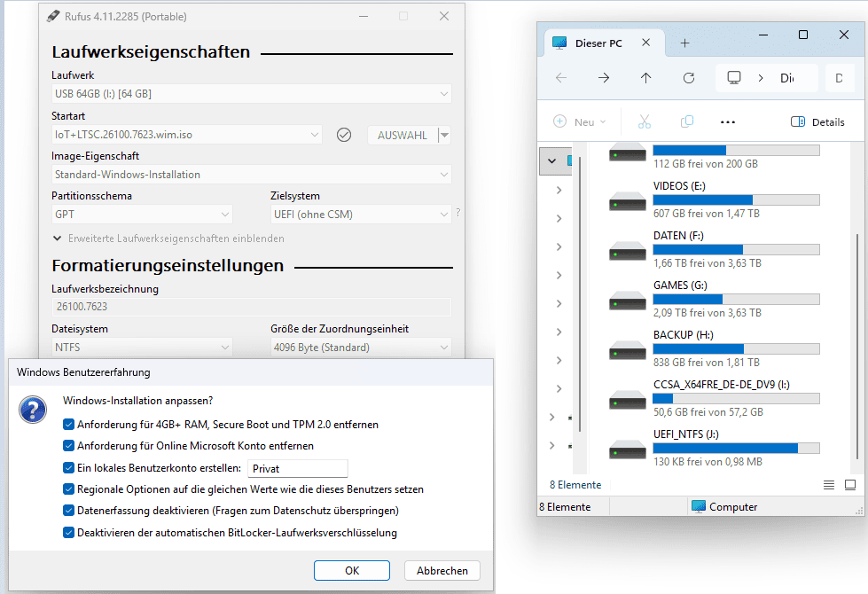Toggle removing 4GB+ RAM, Secure Boot, TPM requirement
The height and width of the screenshot is (594, 868).
click(x=68, y=425)
